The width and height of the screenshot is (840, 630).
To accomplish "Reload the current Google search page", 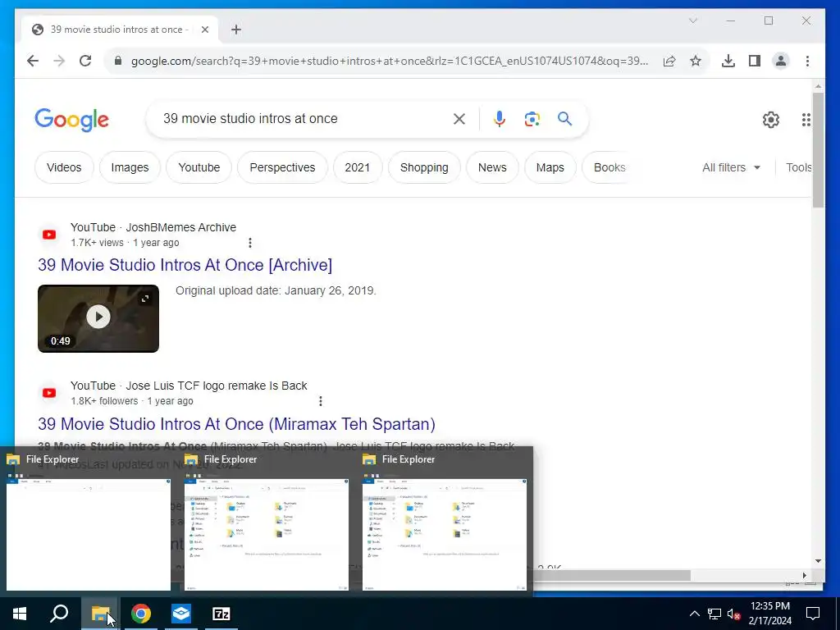I will 85,61.
